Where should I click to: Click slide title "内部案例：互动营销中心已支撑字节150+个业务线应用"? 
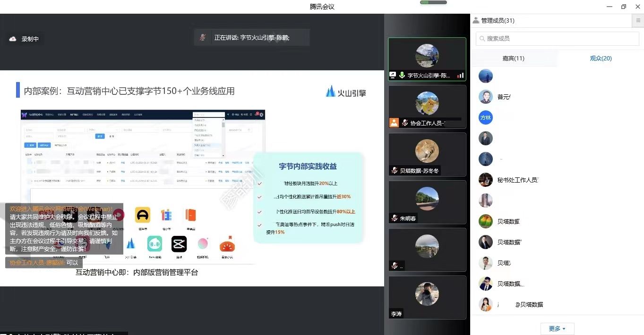[x=129, y=91]
